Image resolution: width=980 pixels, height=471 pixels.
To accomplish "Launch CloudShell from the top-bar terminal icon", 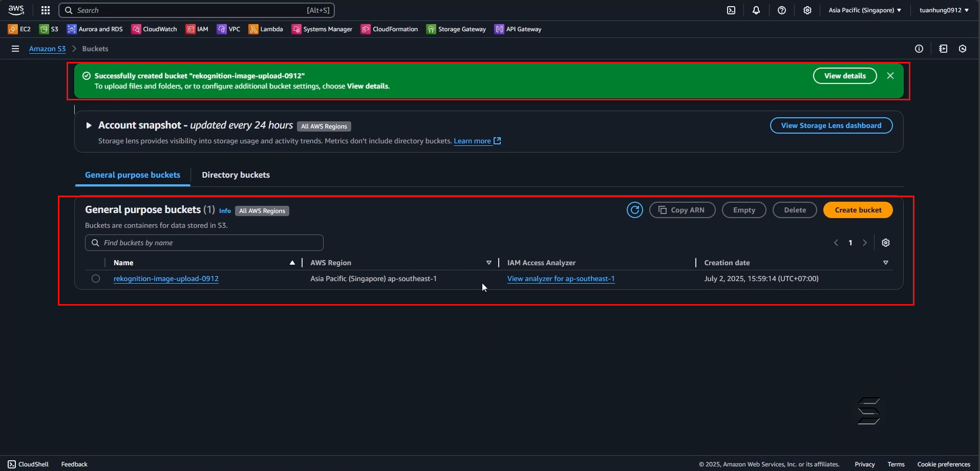I will tap(731, 10).
